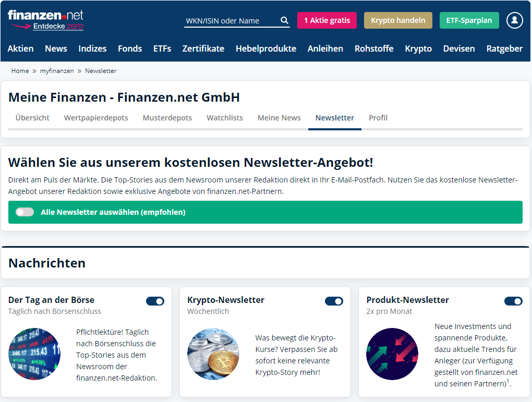Click the '2x pro Monat' text

389,311
